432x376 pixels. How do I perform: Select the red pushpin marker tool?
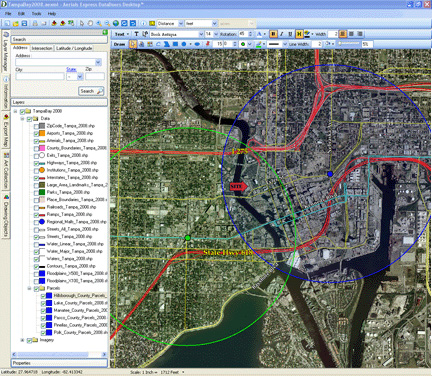pyautogui.click(x=208, y=44)
